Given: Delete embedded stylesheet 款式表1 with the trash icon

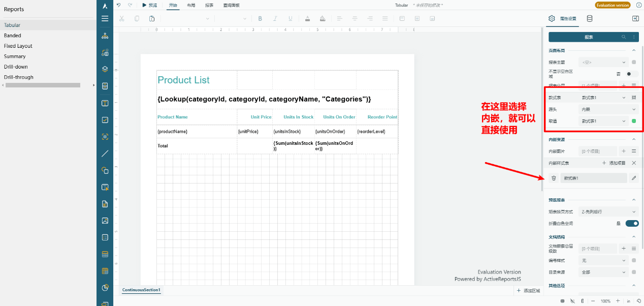Looking at the screenshot, I should pyautogui.click(x=554, y=178).
